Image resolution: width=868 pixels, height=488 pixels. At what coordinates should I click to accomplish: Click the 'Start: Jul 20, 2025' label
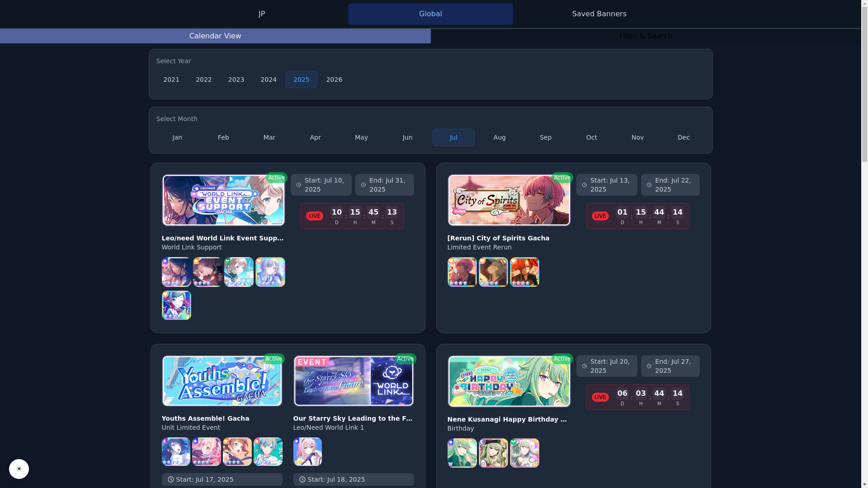[607, 366]
